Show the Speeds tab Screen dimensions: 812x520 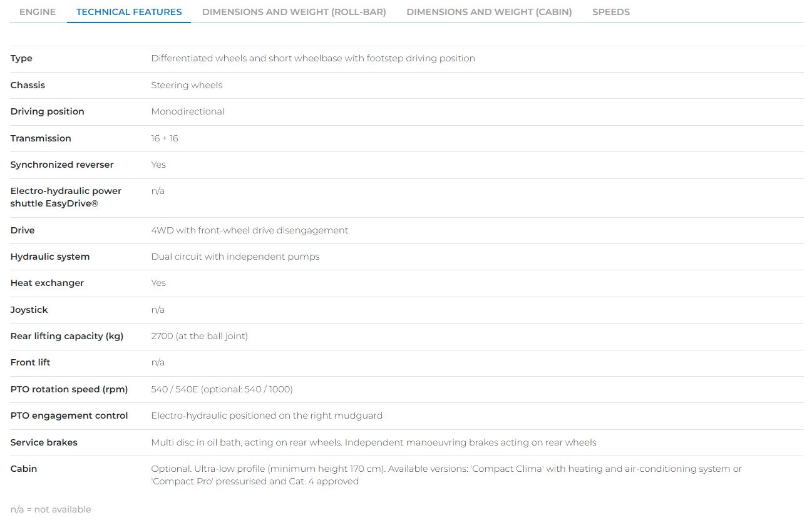point(610,12)
